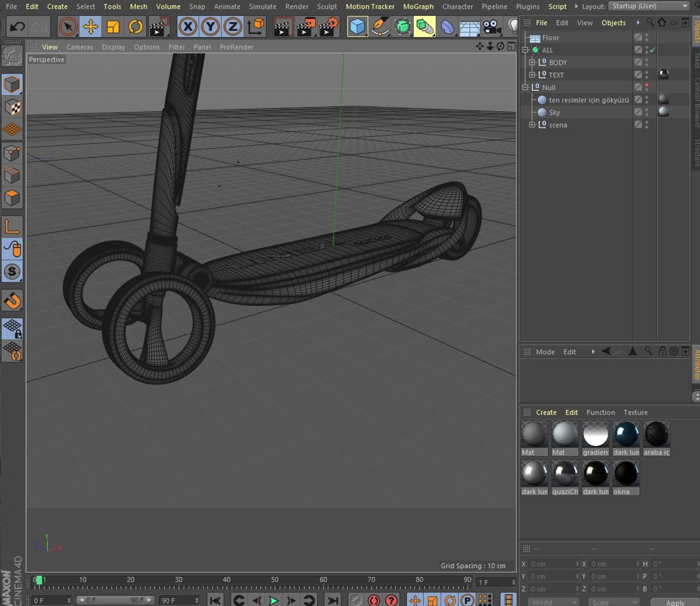The height and width of the screenshot is (606, 700).
Task: Activate the Scale tool
Action: click(113, 26)
